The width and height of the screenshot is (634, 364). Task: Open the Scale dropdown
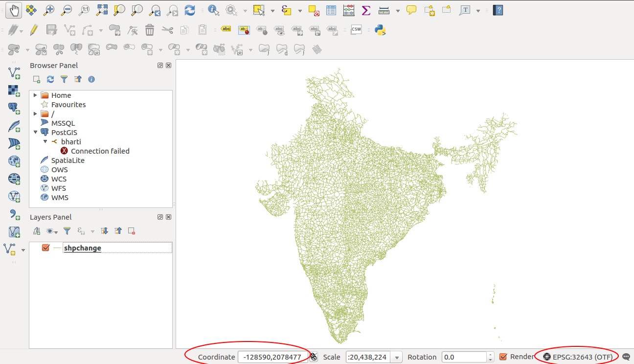coord(396,357)
